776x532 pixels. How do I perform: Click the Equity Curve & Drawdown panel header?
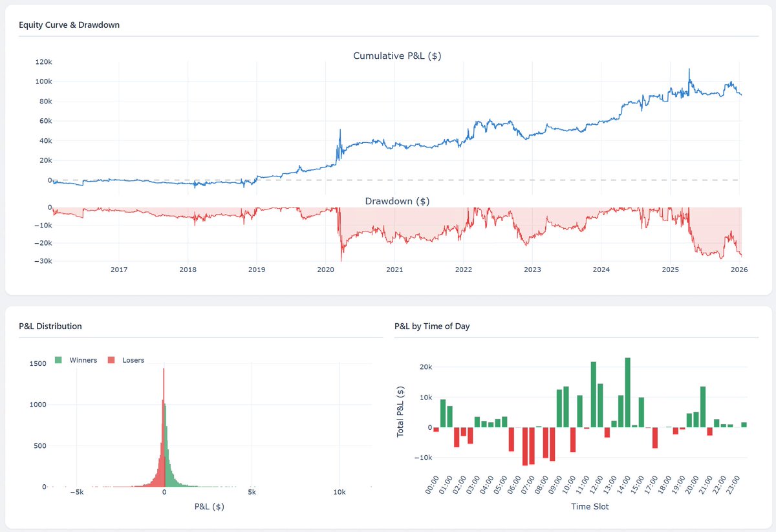pyautogui.click(x=68, y=25)
